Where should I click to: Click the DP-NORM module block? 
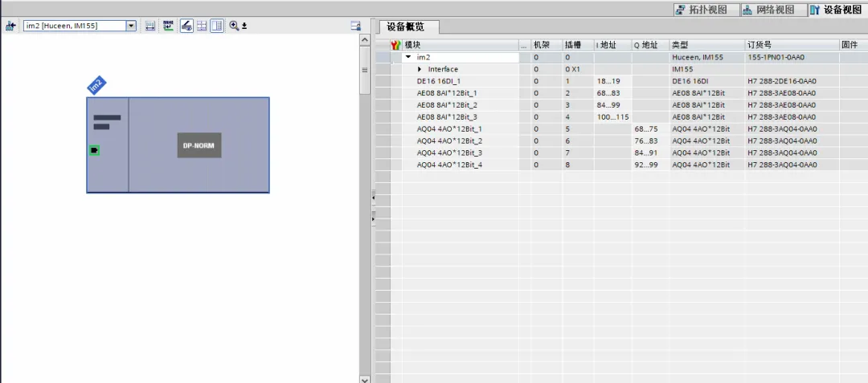(x=199, y=145)
